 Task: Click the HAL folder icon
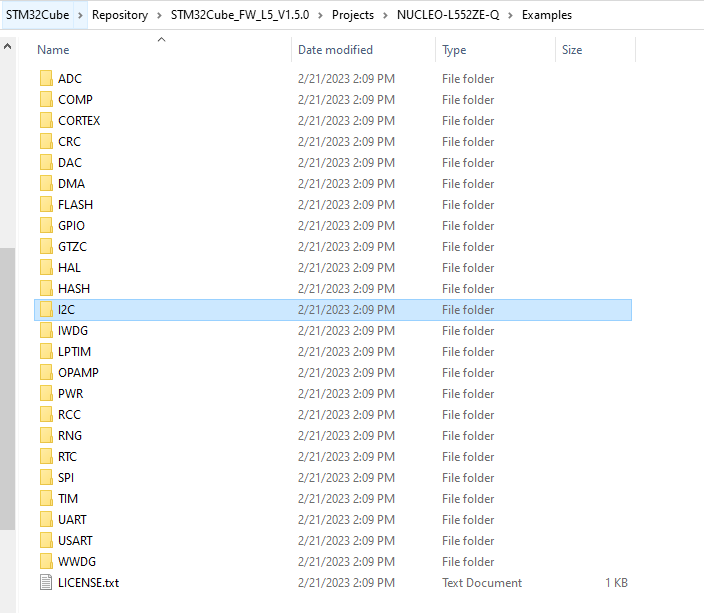click(x=46, y=267)
